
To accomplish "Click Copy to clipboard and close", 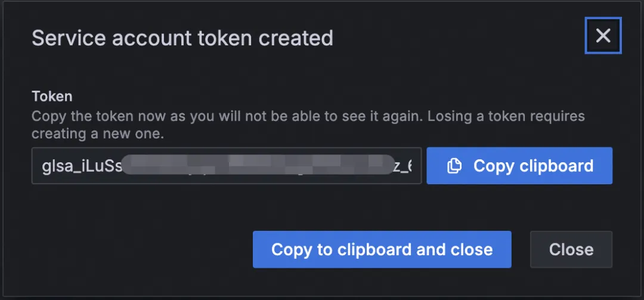I will click(382, 249).
